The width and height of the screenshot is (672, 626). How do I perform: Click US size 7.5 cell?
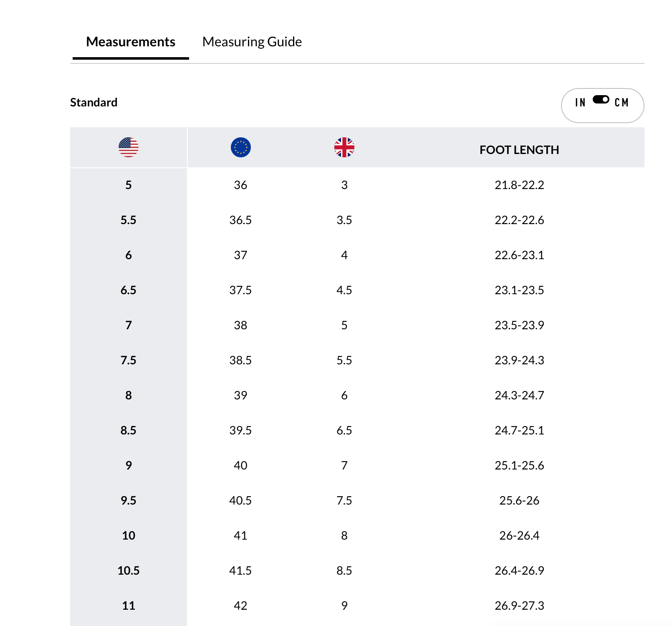coord(129,360)
